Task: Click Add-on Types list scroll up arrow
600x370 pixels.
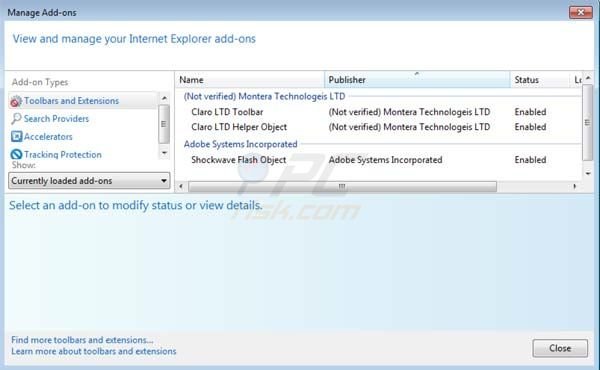Action: 164,98
